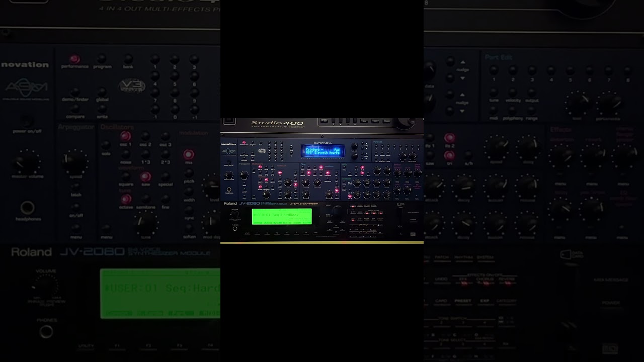Pick the lit saw waveform under enlarged Oscillators
The width and height of the screenshot is (644, 362).
145,176
